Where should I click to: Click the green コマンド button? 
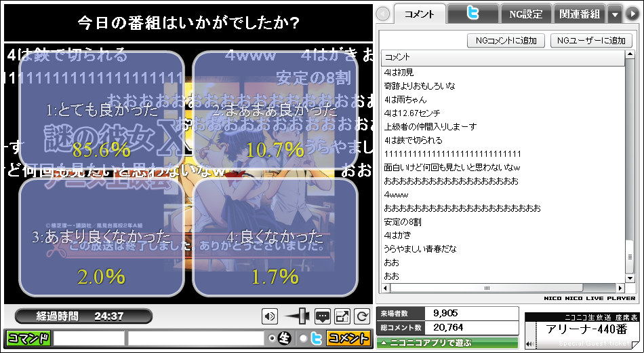(28, 338)
